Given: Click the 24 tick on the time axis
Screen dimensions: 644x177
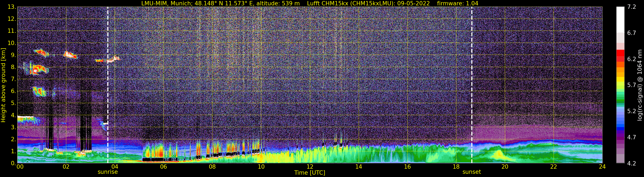Looking at the screenshot, I should [602, 167].
